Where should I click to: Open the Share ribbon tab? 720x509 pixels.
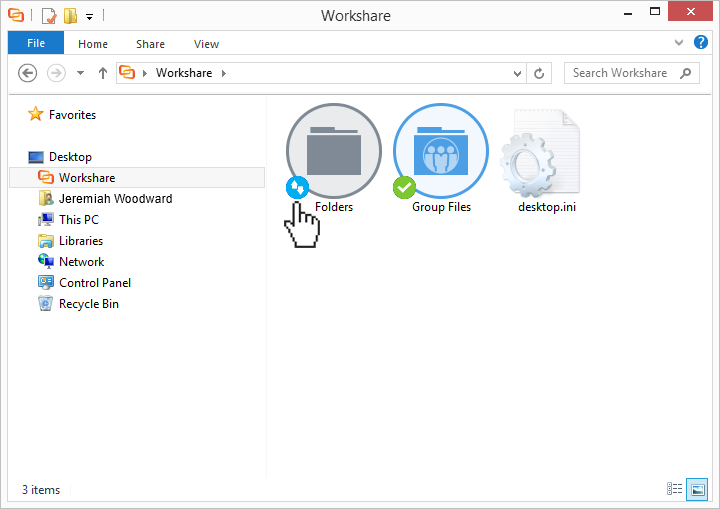pos(151,44)
